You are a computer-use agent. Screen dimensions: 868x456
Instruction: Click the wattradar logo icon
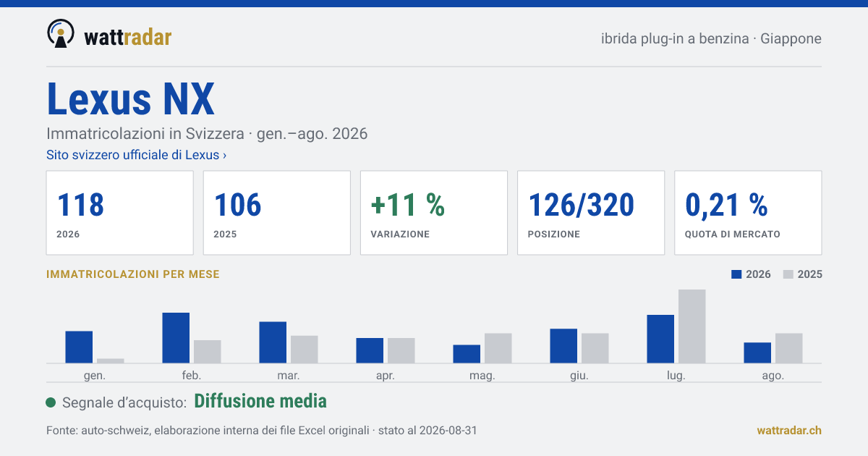point(61,34)
